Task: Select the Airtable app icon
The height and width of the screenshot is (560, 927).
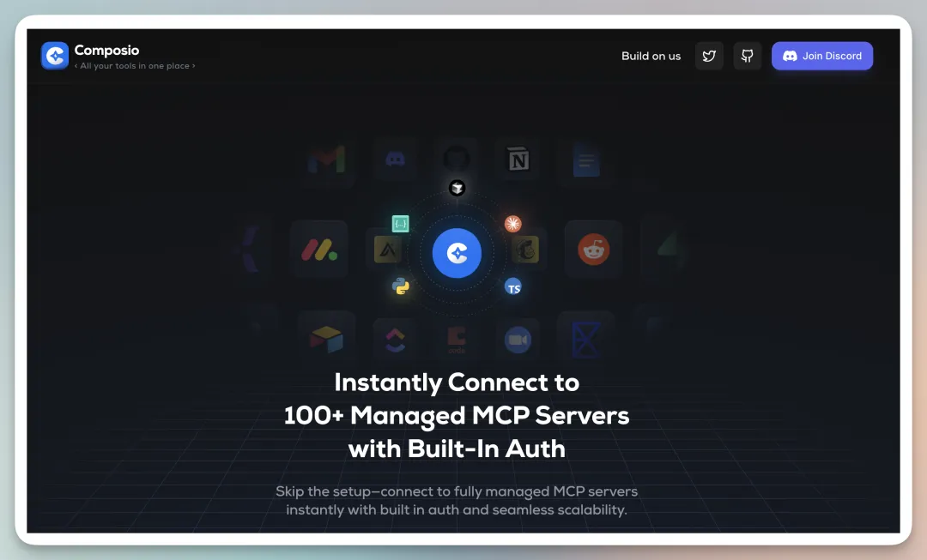Action: 326,340
